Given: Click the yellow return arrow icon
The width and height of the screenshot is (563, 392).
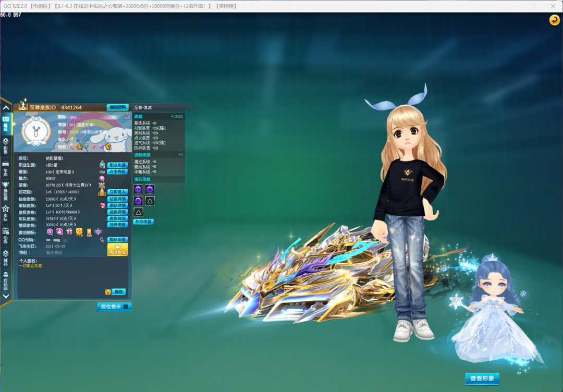Looking at the screenshot, I should (554, 20).
